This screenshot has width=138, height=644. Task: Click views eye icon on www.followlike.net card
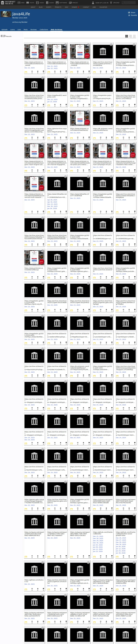[x=55, y=211]
